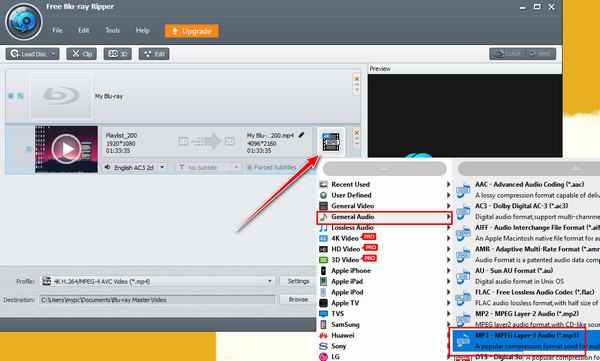Click the Blu-ray disc placeholder thumbnail

[x=61, y=96]
